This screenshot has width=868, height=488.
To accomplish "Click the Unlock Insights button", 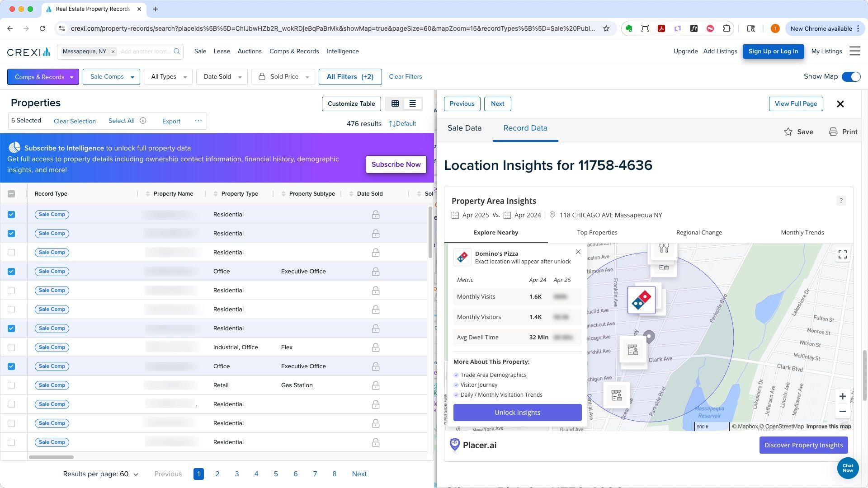I will click(x=517, y=413).
